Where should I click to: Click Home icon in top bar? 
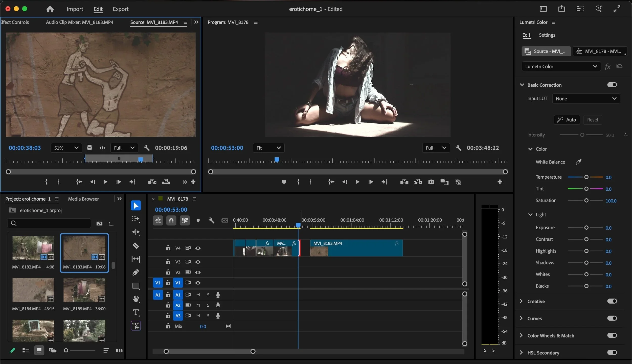[x=50, y=9]
